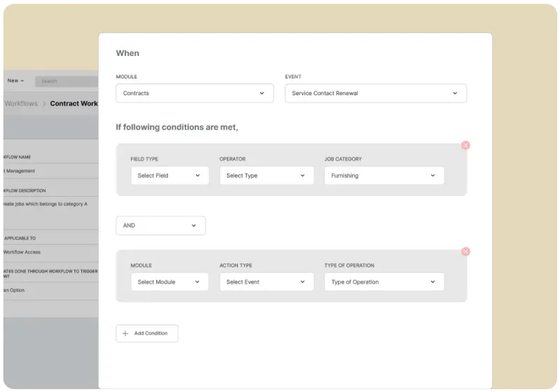Select the Workflow Access field under Applicable To
The height and width of the screenshot is (392, 560).
(x=49, y=252)
